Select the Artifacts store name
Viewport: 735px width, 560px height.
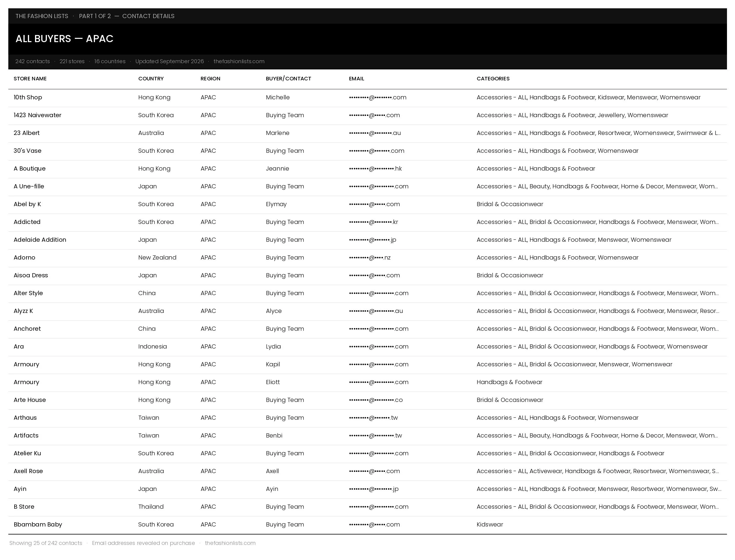[26, 436]
